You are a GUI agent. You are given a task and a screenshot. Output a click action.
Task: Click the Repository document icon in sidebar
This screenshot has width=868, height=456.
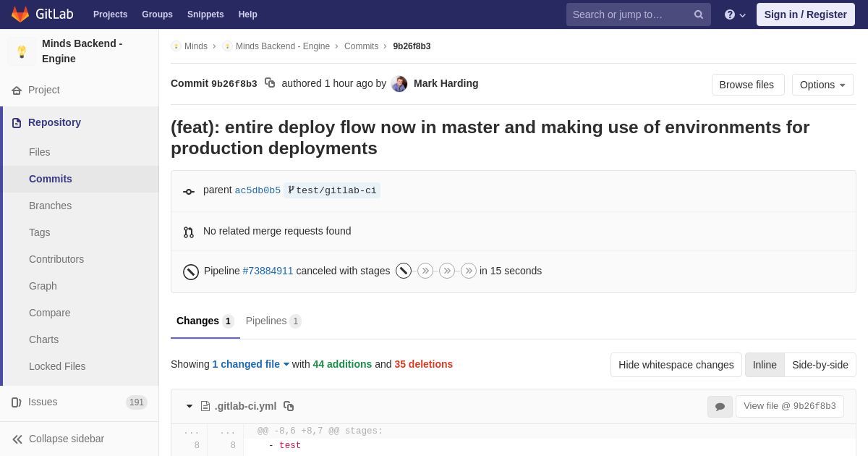pos(17,123)
